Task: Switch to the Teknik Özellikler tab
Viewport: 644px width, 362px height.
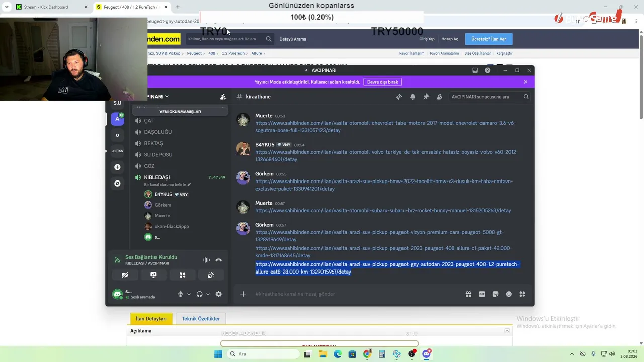Action: coord(201,319)
